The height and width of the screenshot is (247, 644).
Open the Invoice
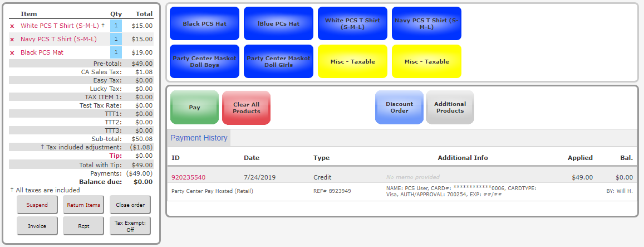coord(37,226)
